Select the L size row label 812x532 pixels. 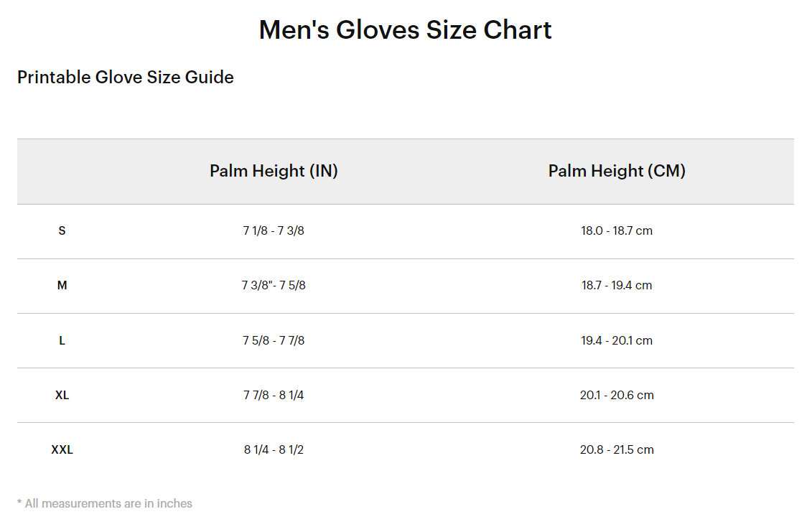(62, 341)
